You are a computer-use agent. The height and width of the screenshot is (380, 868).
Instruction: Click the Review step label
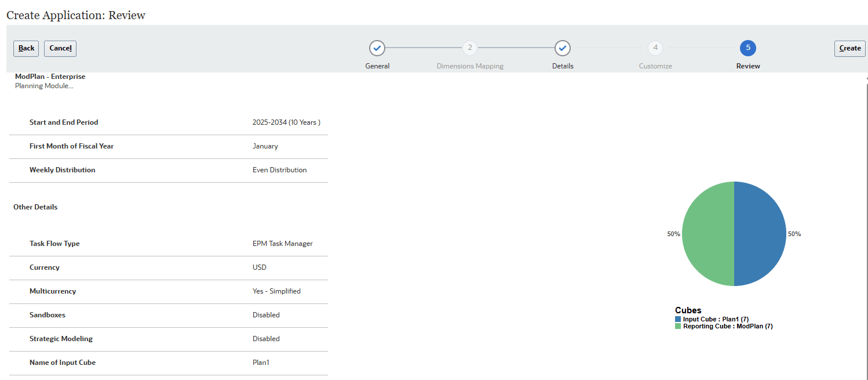pos(748,66)
